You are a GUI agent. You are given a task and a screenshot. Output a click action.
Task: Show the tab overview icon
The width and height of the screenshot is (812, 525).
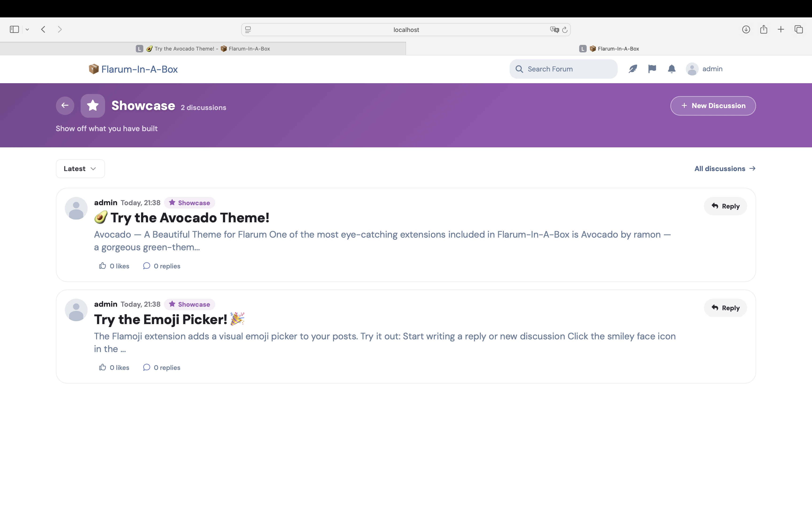(x=799, y=29)
